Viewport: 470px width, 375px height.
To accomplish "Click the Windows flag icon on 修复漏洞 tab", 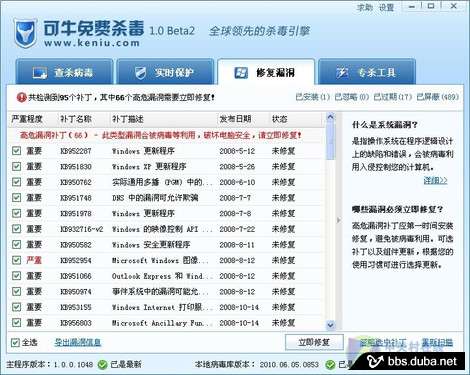I will [x=241, y=73].
